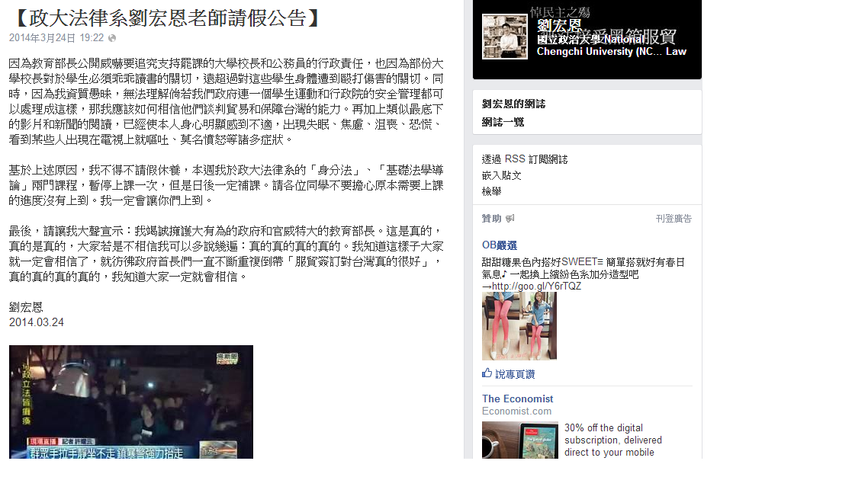Click the megaphone icon next to 贊助
The image size is (868, 477).
tap(510, 219)
